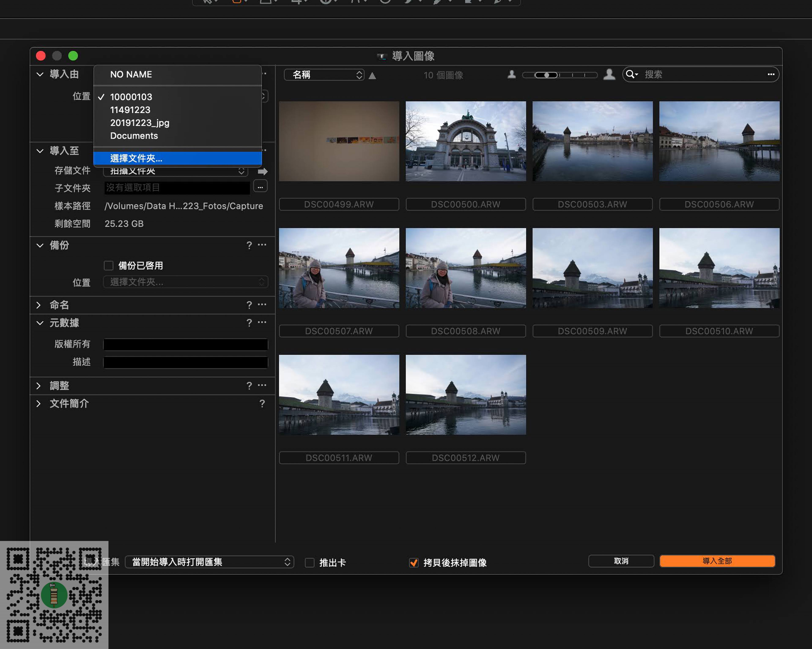
Task: Choose 20191223_jpg in the location menu
Action: (x=140, y=123)
